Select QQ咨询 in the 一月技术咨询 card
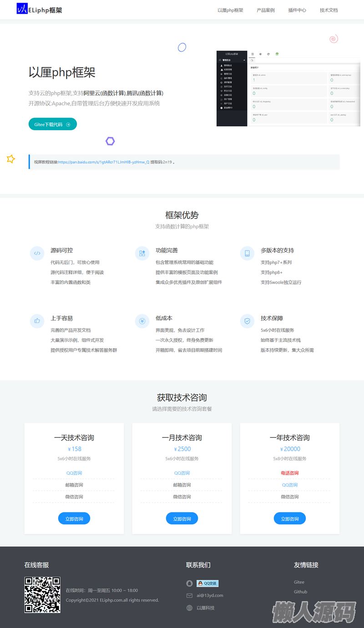This screenshot has height=628, width=364. coord(182,473)
